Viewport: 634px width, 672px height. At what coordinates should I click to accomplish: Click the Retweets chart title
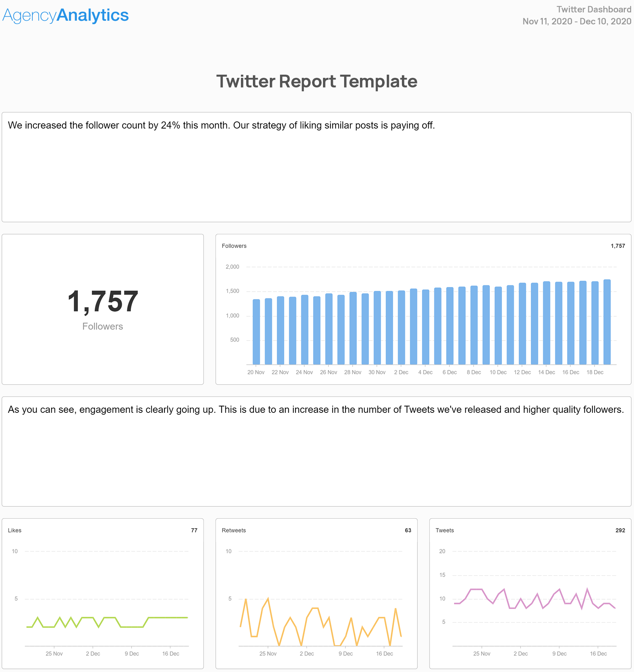point(234,530)
